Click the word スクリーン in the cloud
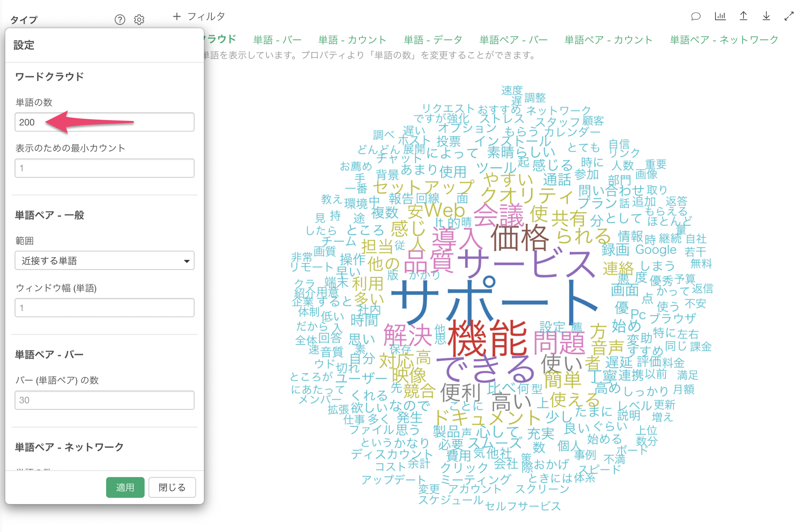 tap(542, 489)
